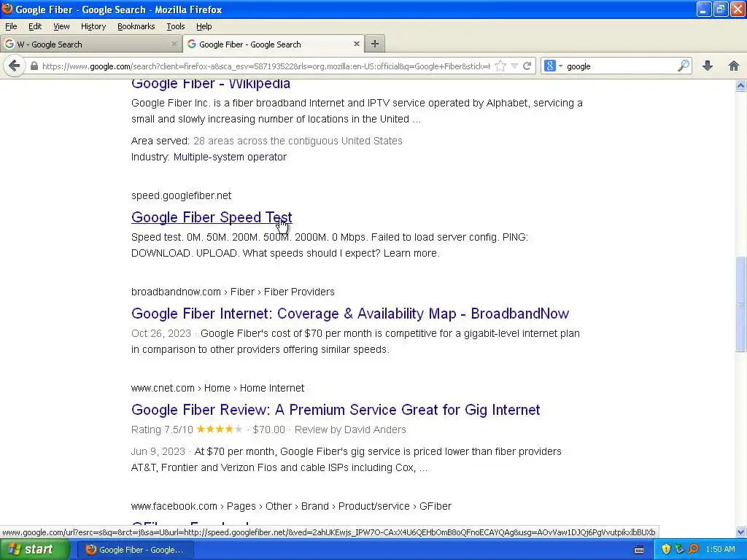Image resolution: width=747 pixels, height=560 pixels.
Task: Click the address bar URL field
Action: pos(266,66)
